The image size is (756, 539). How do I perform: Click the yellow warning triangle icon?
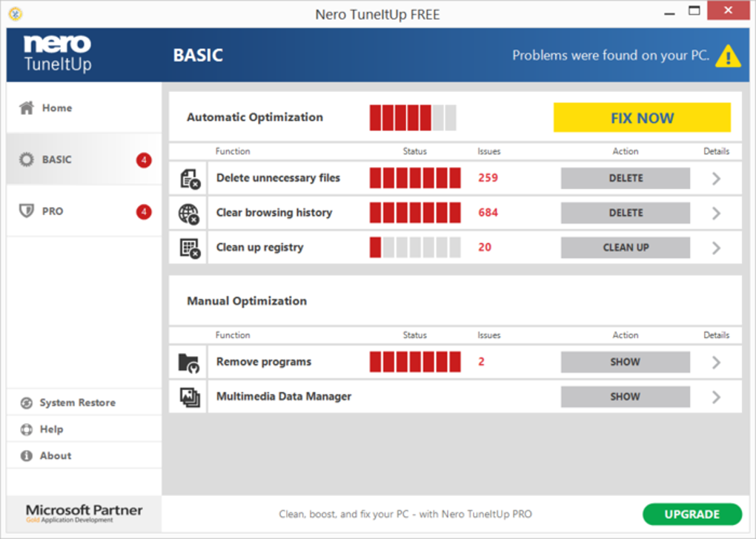(729, 56)
